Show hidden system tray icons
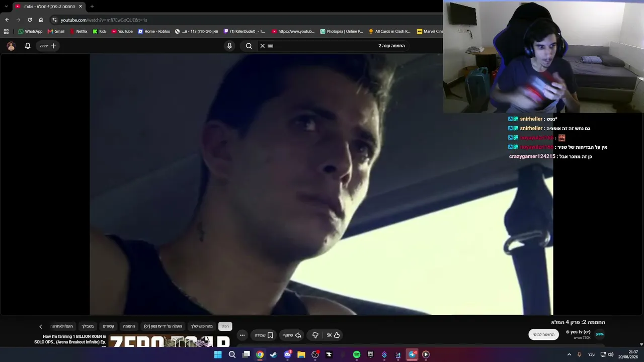The image size is (644, 362). (x=569, y=354)
